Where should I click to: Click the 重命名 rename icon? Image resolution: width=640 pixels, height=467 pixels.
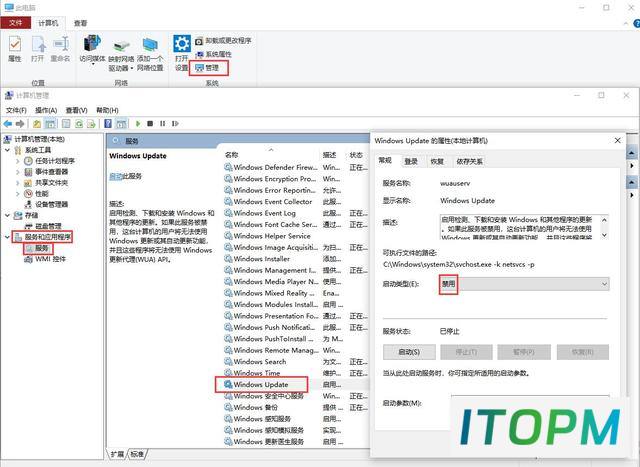tap(60, 49)
